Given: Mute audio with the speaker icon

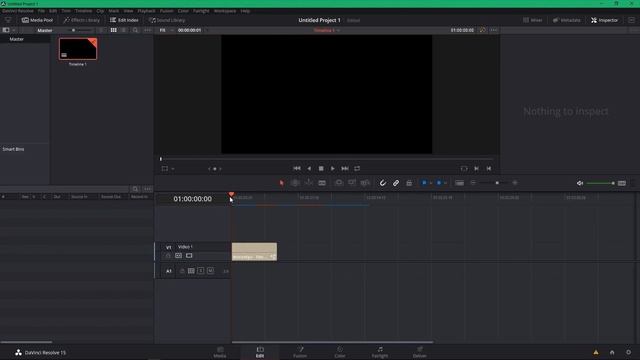Looking at the screenshot, I should [x=580, y=183].
